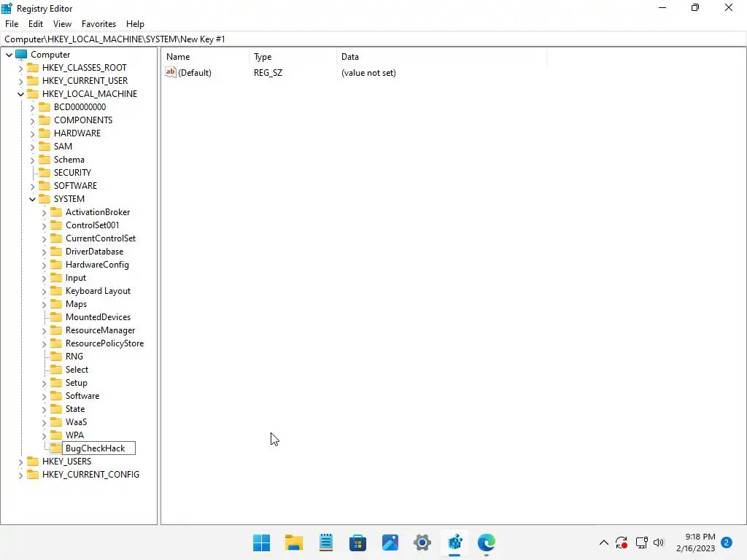Click the Setup folder icon
This screenshot has height=560, width=747.
point(56,383)
